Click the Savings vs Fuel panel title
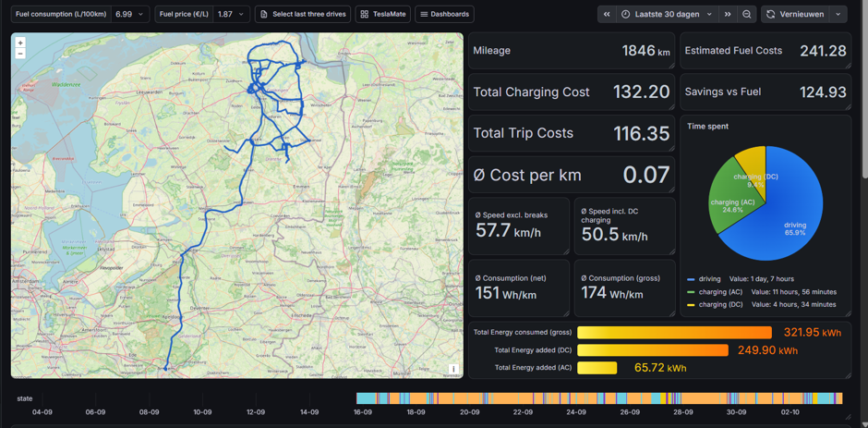Screen dimensions: 868x428 722,92
